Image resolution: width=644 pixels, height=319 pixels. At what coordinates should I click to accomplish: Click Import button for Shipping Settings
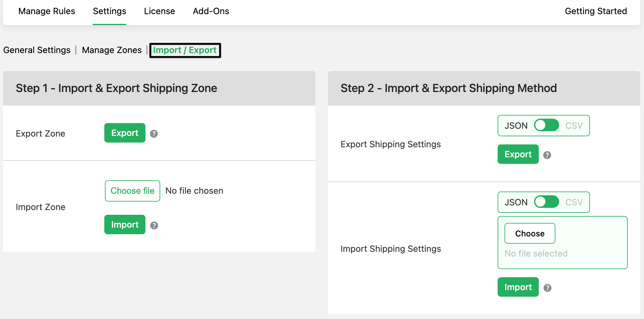(x=518, y=287)
